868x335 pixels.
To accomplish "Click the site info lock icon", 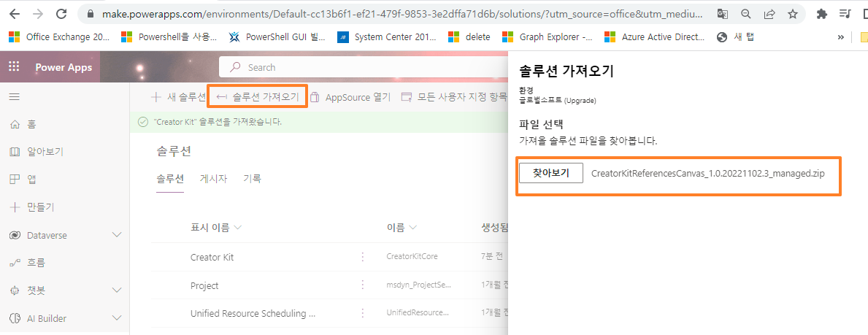I will click(91, 14).
